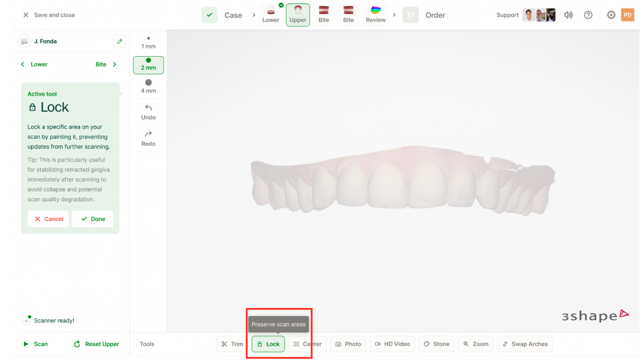Select the Trim tool
The width and height of the screenshot is (644, 362).
point(232,344)
